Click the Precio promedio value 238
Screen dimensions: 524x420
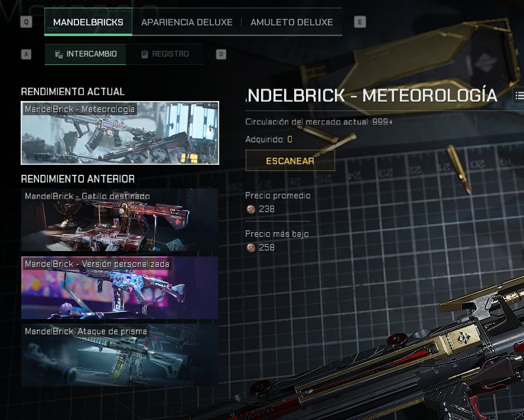click(266, 209)
